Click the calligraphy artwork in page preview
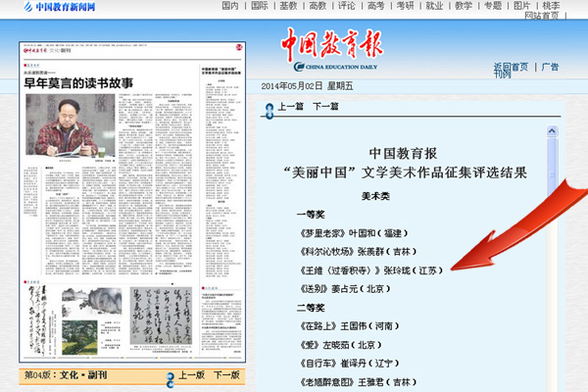588x392 pixels. [162, 316]
